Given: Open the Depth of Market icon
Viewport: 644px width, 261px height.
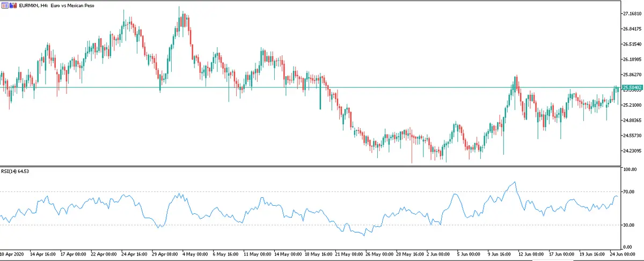Looking at the screenshot, I should click(x=13, y=5).
